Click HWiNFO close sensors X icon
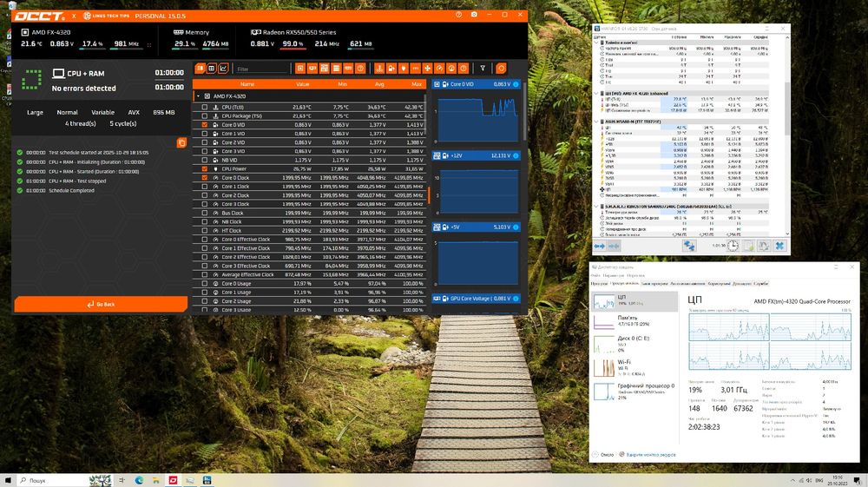The width and height of the screenshot is (868, 487). tap(779, 246)
